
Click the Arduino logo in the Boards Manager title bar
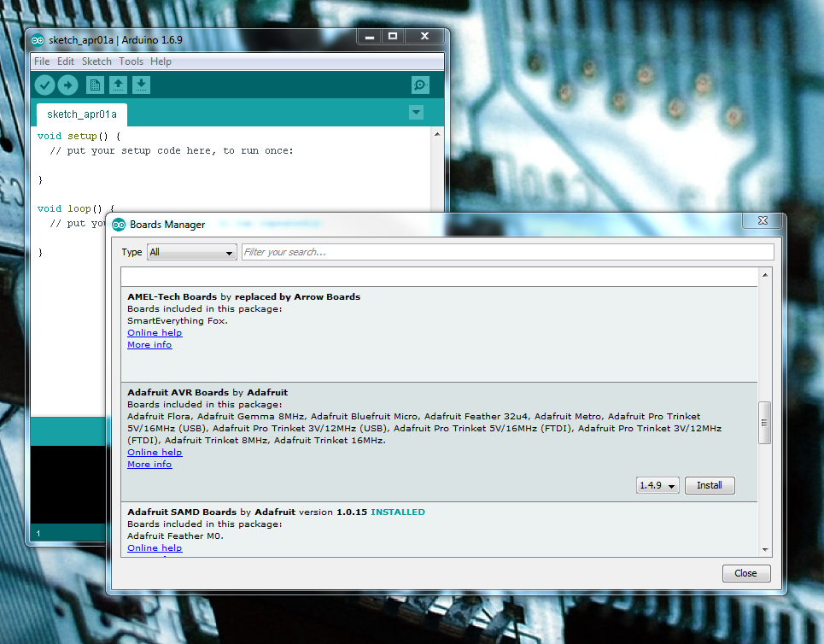(x=119, y=225)
